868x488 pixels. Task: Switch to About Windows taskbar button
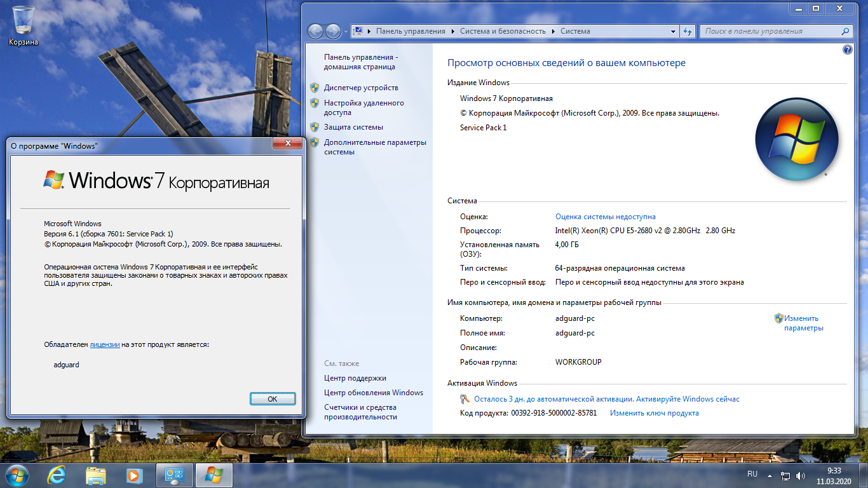click(x=214, y=475)
